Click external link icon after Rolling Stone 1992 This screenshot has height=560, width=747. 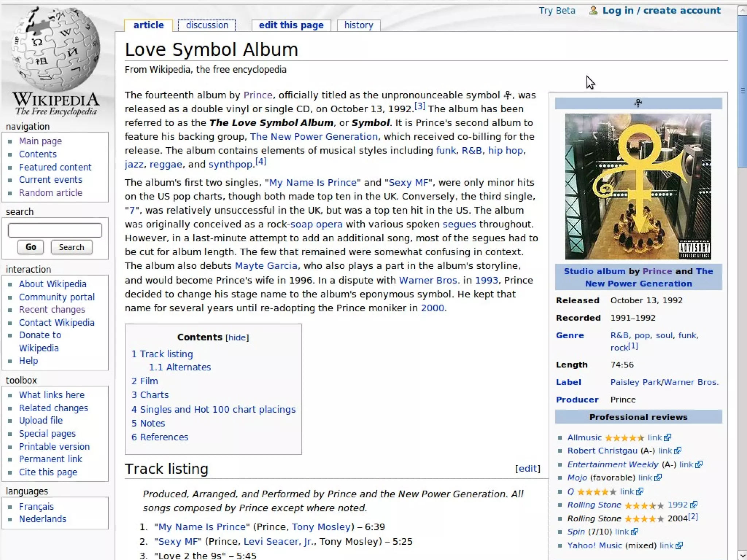coord(694,505)
